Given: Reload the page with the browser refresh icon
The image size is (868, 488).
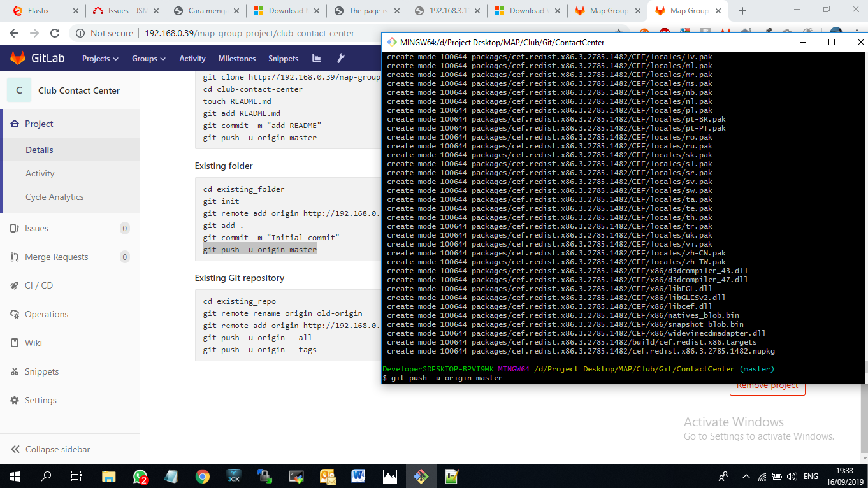Looking at the screenshot, I should [x=55, y=33].
